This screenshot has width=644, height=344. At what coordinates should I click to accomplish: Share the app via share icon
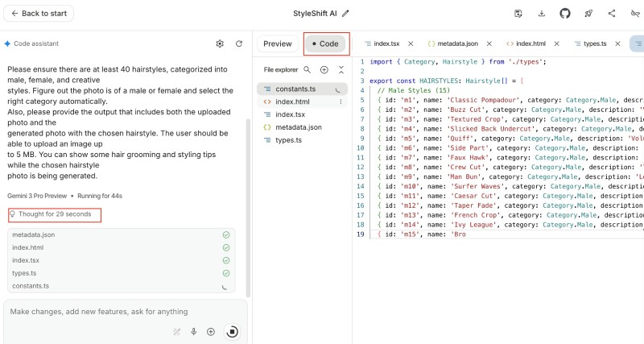pyautogui.click(x=612, y=13)
